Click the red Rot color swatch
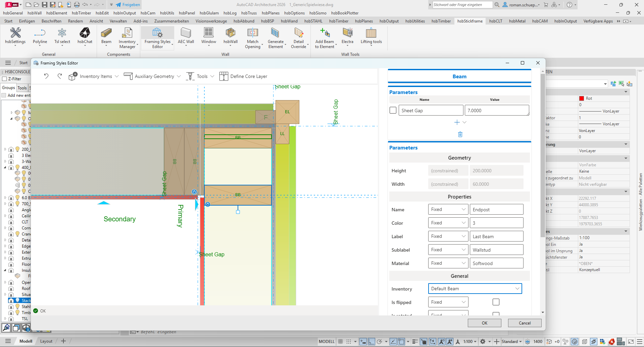 582,98
